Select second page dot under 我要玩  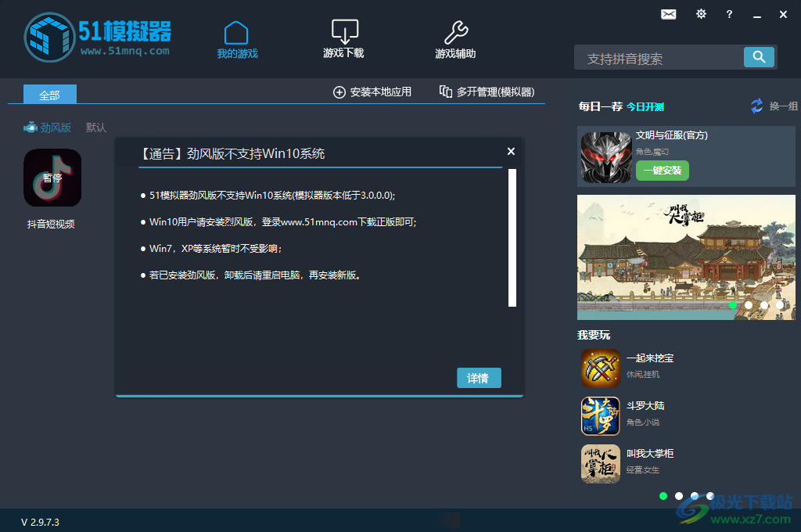point(679,496)
